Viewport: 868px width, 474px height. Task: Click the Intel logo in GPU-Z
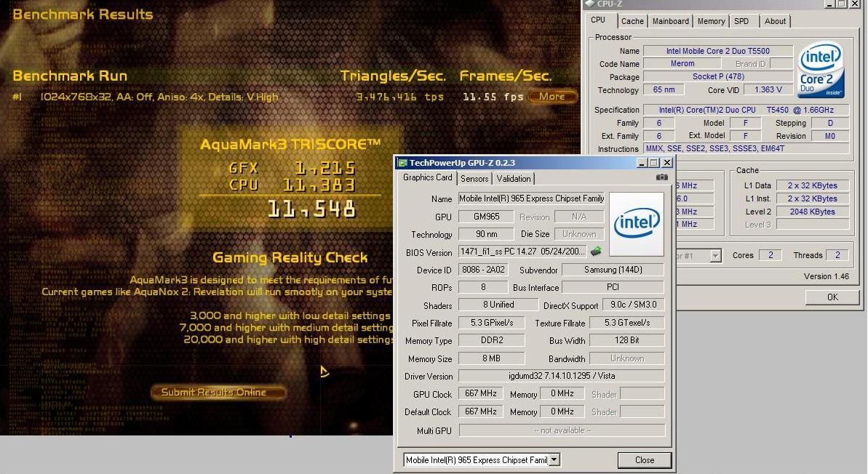(637, 224)
